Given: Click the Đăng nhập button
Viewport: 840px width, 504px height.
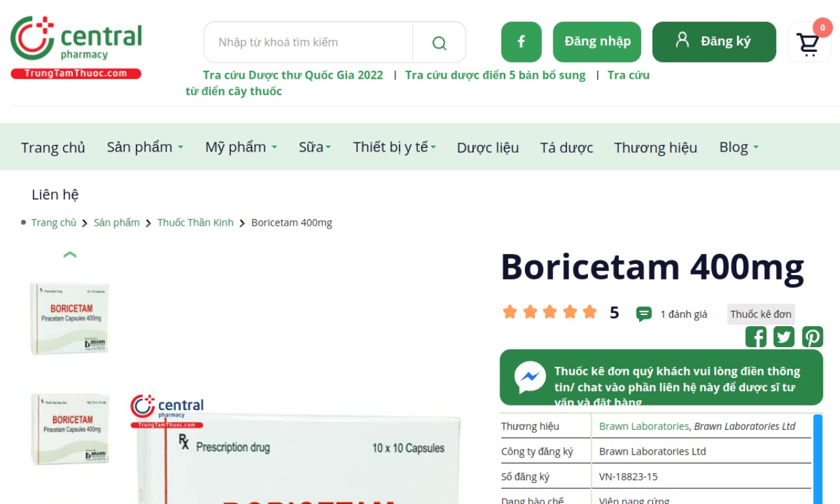Looking at the screenshot, I should (597, 42).
